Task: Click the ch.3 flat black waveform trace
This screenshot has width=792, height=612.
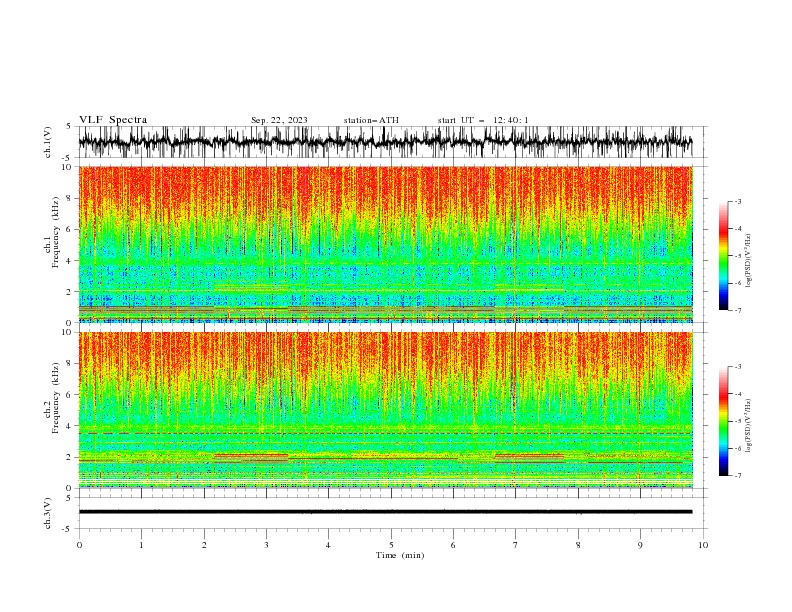Action: tap(385, 512)
